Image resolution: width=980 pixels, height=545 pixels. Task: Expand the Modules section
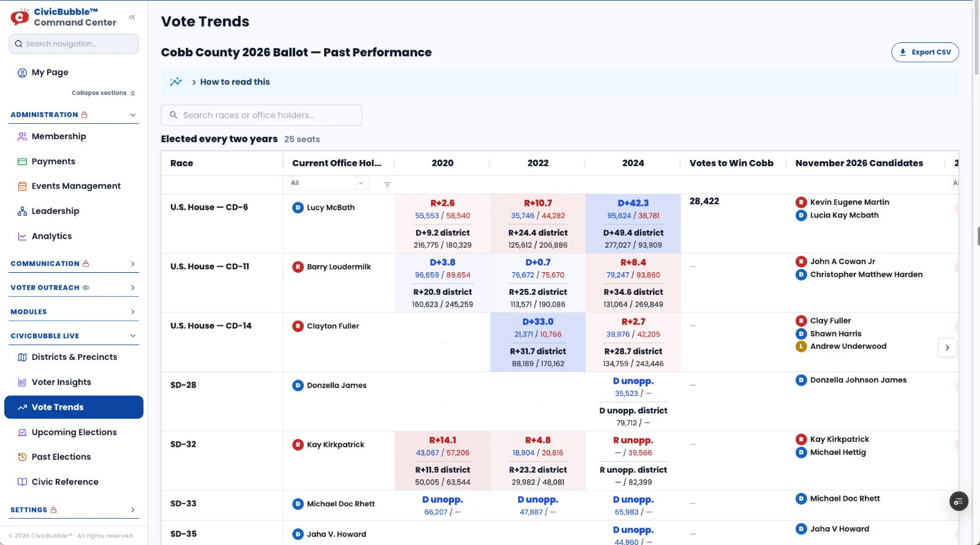133,312
